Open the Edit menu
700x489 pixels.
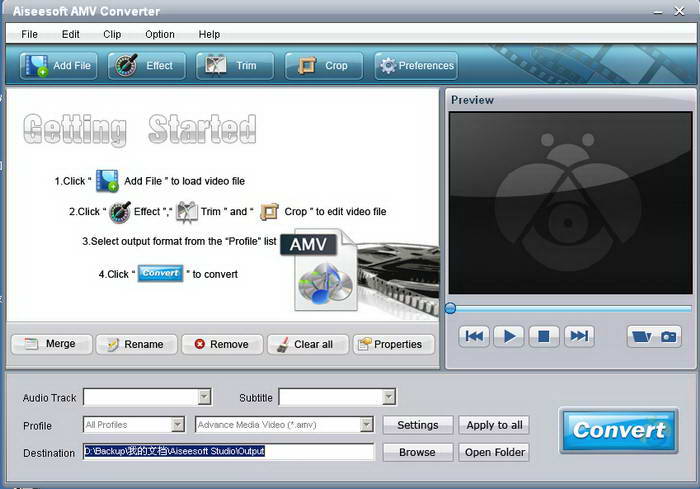click(x=71, y=34)
